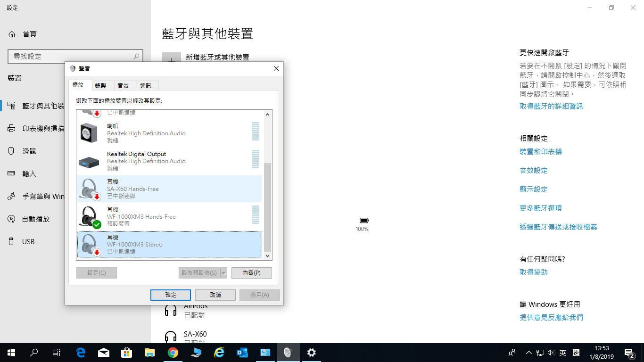Open the Mail app from taskbar
Screen dimensions: 644x362
[104, 353]
